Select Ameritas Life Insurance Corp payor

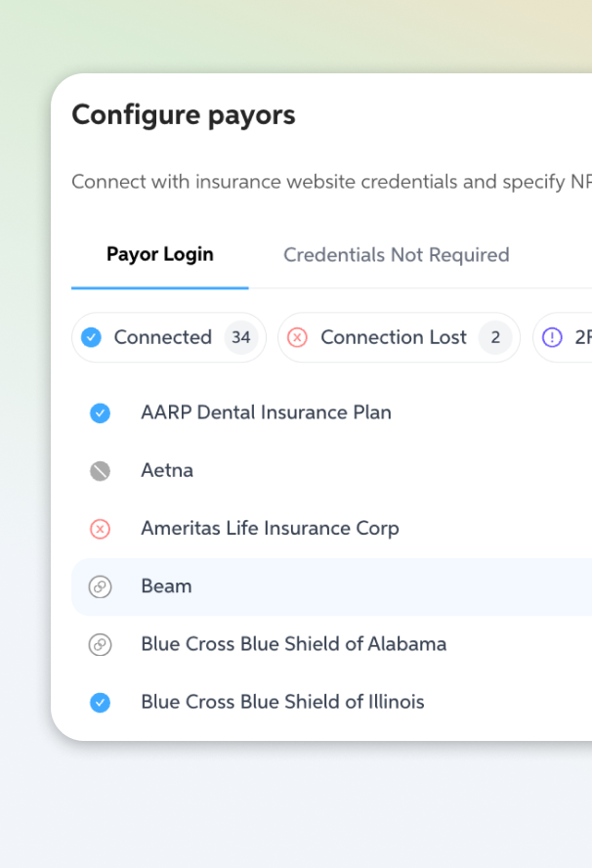pos(270,528)
